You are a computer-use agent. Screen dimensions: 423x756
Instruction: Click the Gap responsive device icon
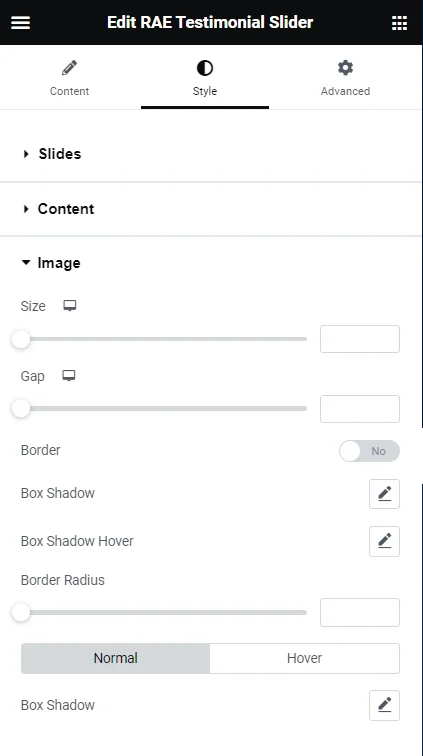click(69, 376)
